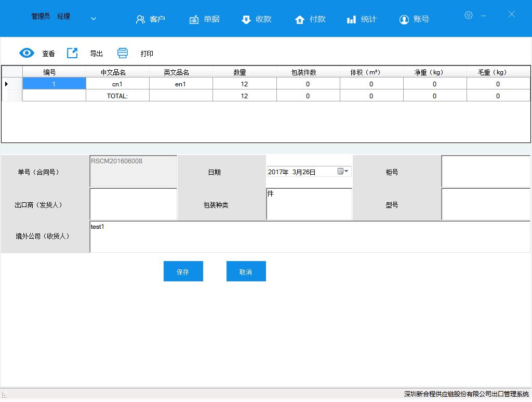Expand the 管理员 经理 user dropdown chevron
The height and width of the screenshot is (402, 532).
tap(94, 19)
